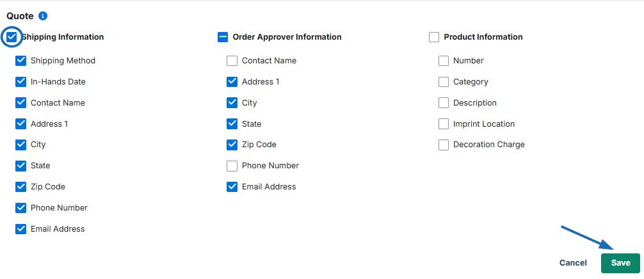Uncheck Shipping Method checkbox
This screenshot has height=279, width=644.
click(21, 61)
